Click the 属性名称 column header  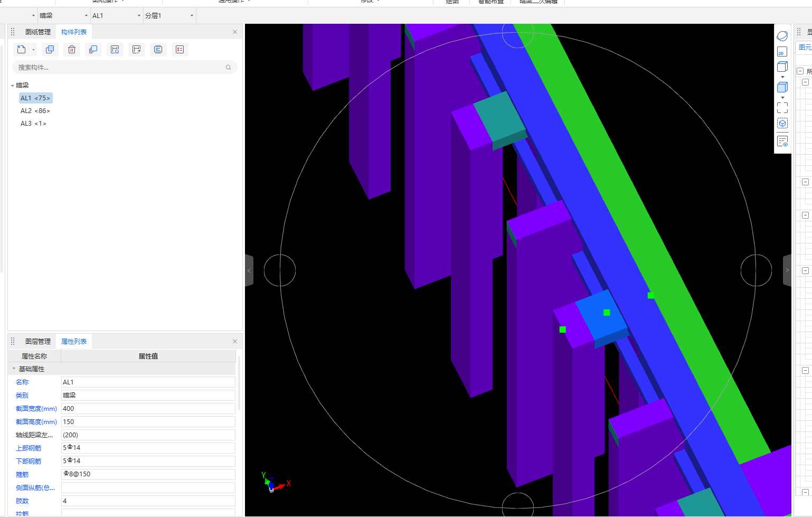point(34,356)
